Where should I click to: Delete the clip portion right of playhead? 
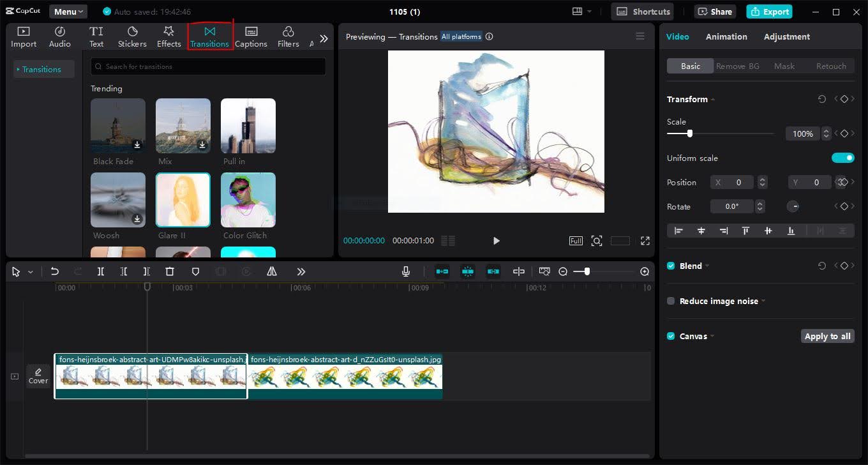pyautogui.click(x=147, y=271)
